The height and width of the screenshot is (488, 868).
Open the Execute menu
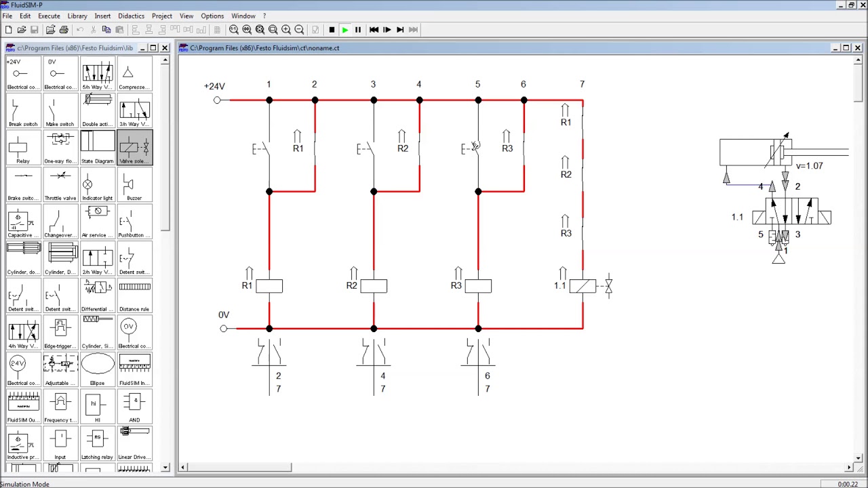[x=49, y=16]
